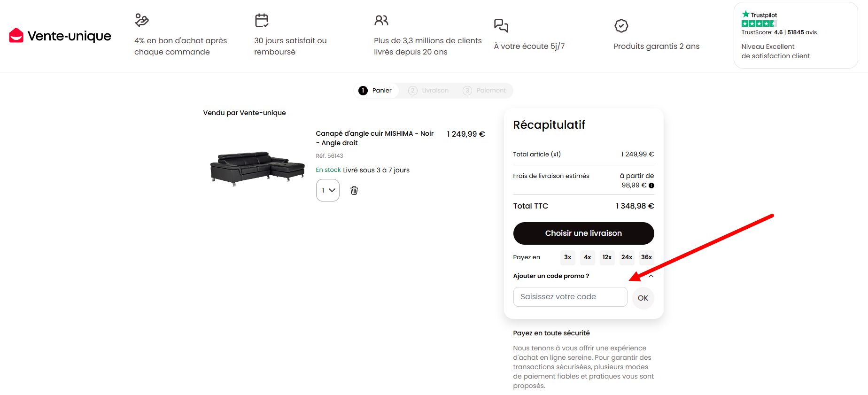Collapse the promo code section chevron
This screenshot has width=868, height=395.
tap(651, 276)
